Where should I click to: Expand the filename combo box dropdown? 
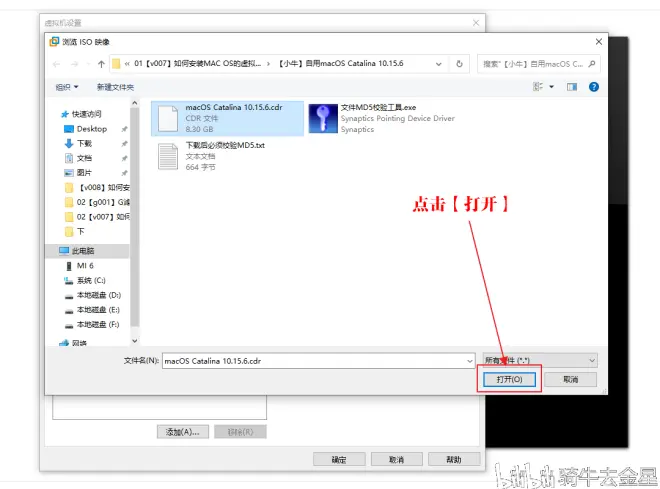(469, 361)
